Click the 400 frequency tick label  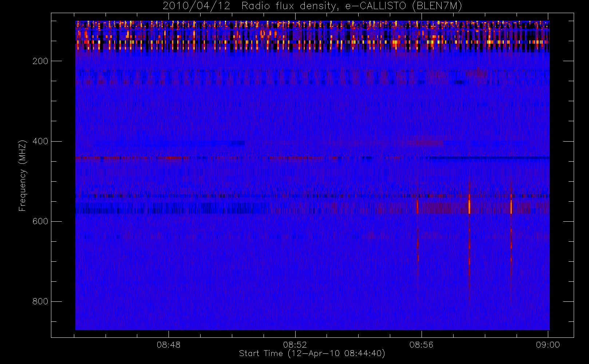click(40, 141)
